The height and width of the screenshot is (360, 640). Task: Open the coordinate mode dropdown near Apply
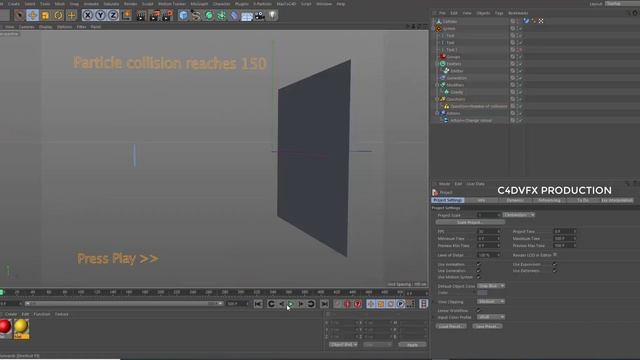[x=343, y=345]
